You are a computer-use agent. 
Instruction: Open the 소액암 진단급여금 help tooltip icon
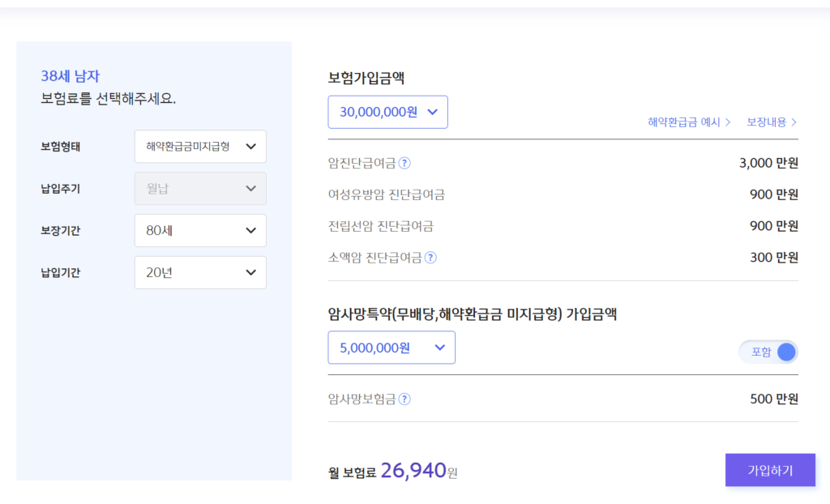[430, 258]
